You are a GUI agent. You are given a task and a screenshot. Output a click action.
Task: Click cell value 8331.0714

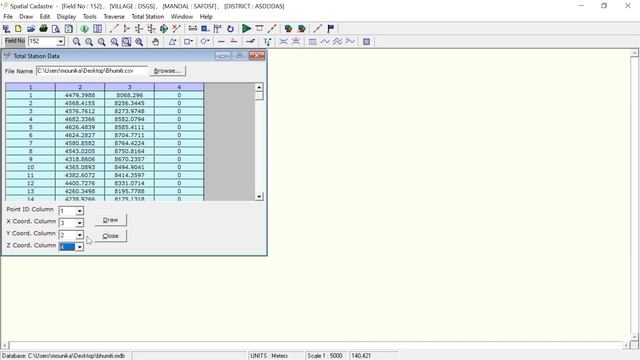coord(129,183)
